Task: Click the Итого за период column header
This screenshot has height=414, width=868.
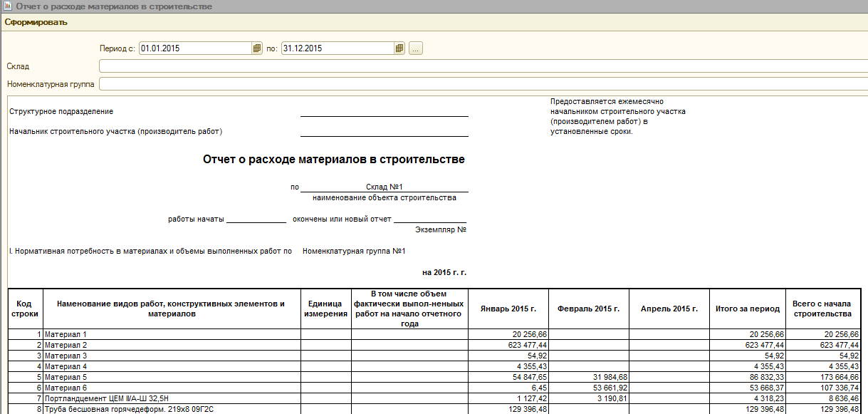Action: pos(748,309)
